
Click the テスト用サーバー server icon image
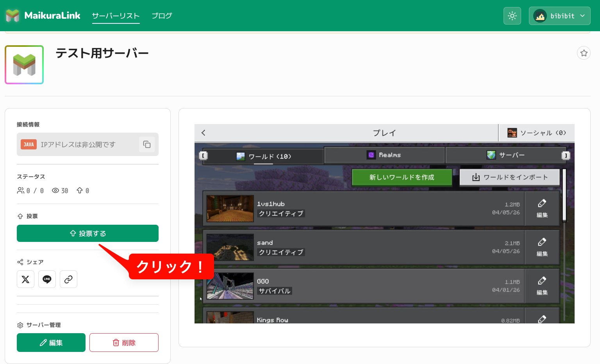pos(24,65)
